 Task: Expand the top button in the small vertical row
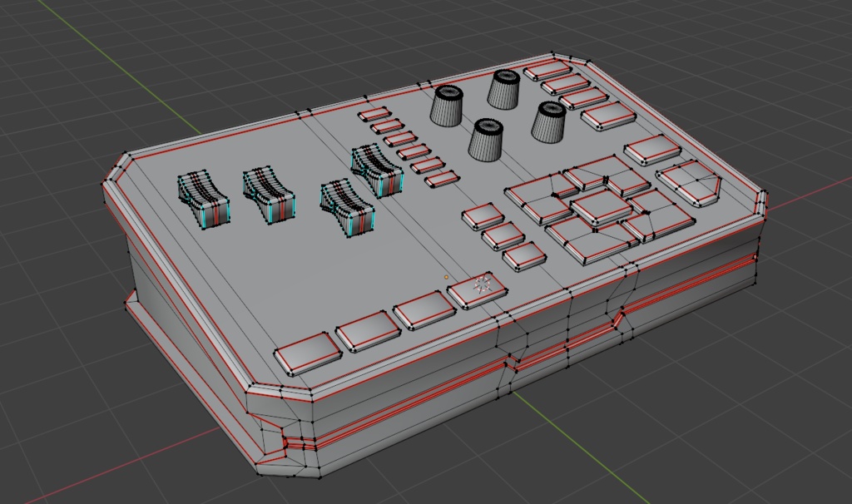[x=373, y=114]
